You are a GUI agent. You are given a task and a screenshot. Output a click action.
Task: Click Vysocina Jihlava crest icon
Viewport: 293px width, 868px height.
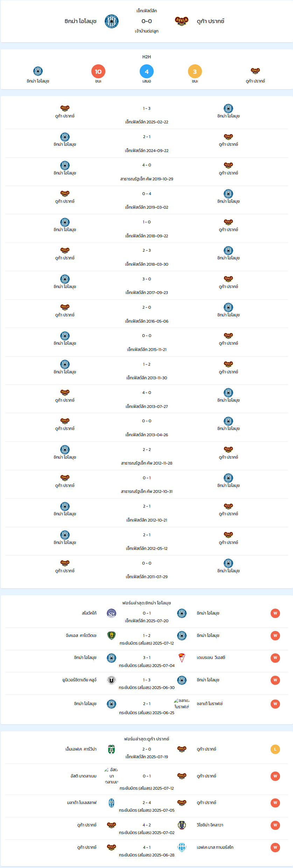[182, 825]
